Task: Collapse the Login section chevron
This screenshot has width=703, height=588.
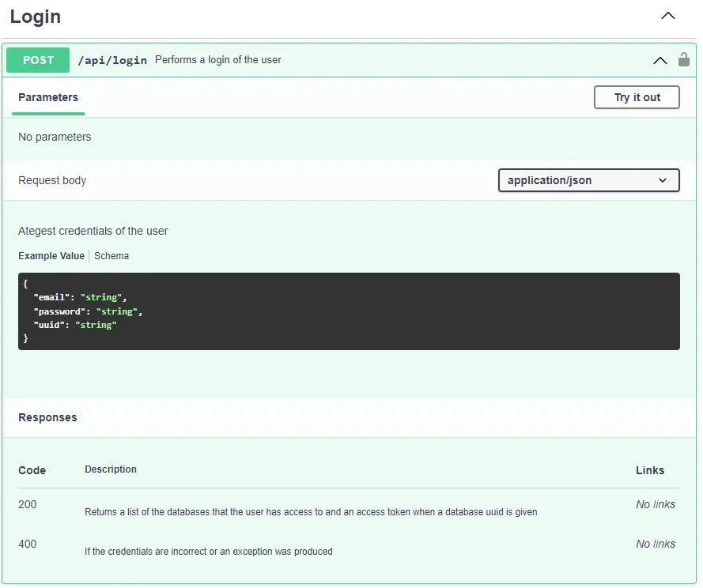Action: coord(668,16)
